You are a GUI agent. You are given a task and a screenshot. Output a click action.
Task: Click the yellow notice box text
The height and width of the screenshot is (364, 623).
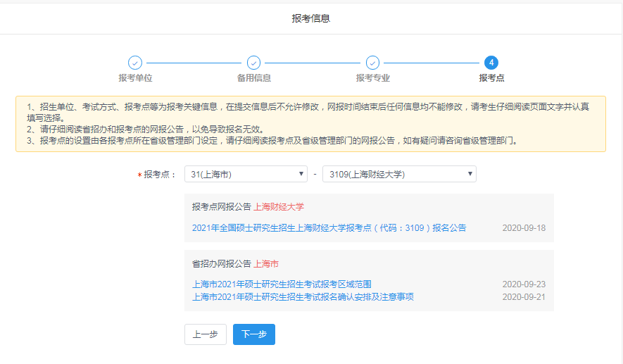click(x=310, y=123)
